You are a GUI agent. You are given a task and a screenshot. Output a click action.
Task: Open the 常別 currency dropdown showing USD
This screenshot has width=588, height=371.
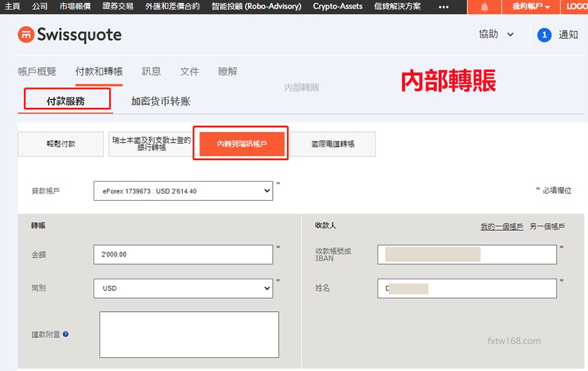(x=183, y=288)
